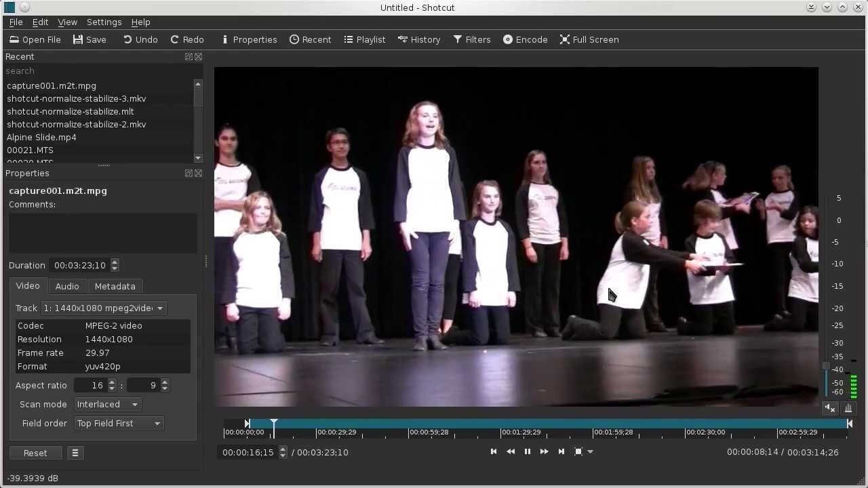
Task: Click the Redo toolbar button
Action: (187, 39)
